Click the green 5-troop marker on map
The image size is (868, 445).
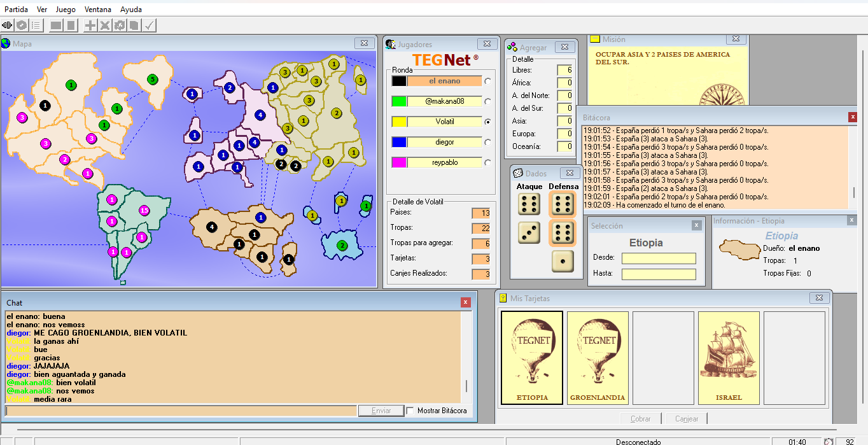tap(151, 80)
